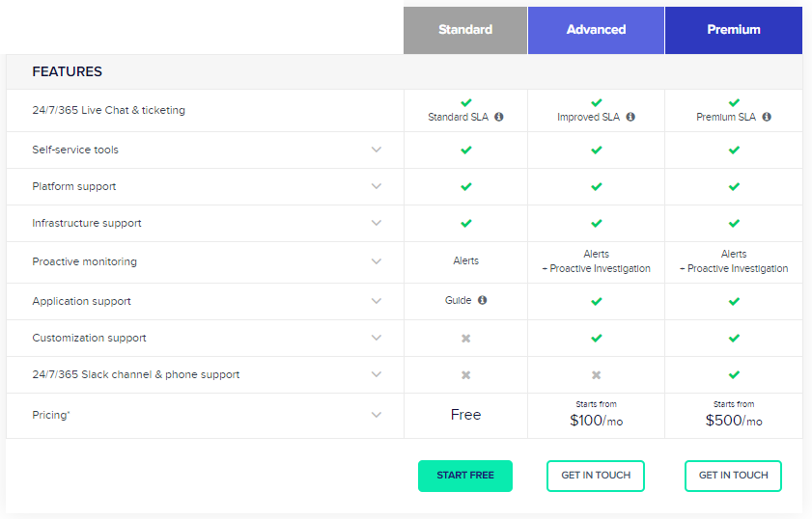Click Standard plan Customization support X mark

465,339
